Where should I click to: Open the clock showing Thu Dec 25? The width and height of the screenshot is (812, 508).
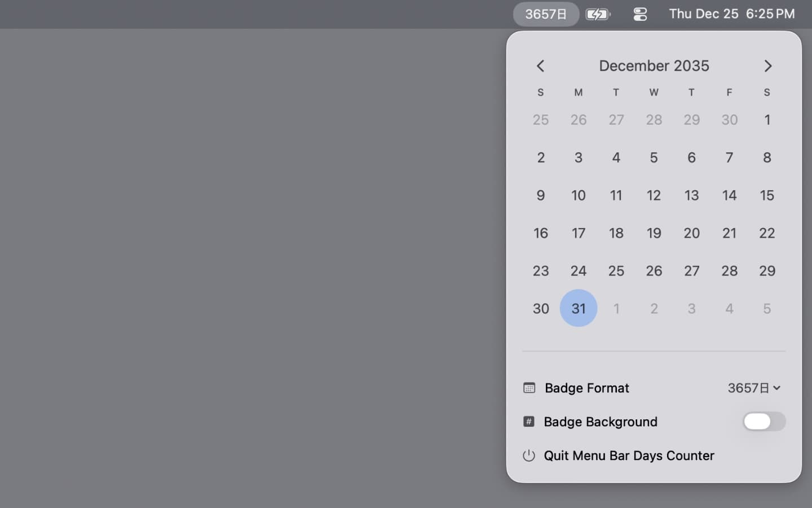[x=731, y=14]
